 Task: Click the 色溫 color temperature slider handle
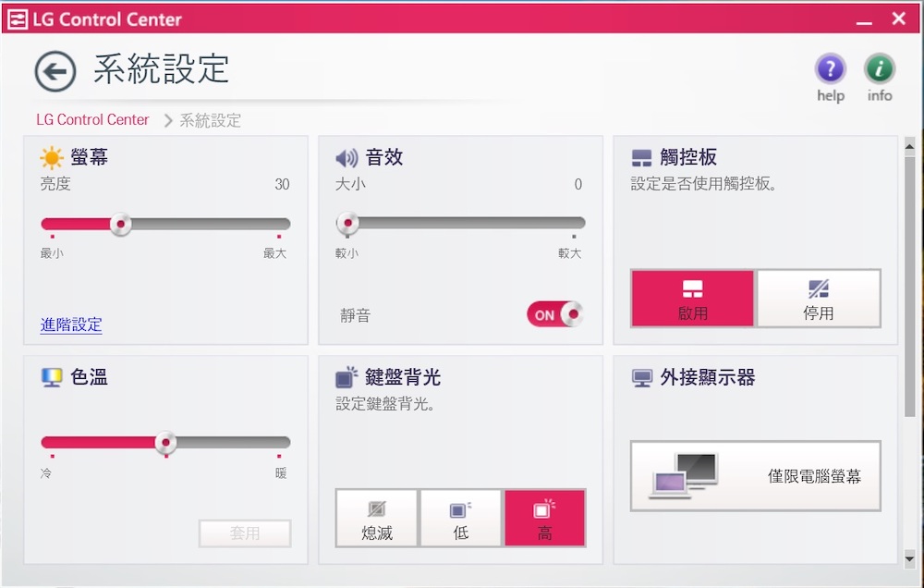(165, 442)
